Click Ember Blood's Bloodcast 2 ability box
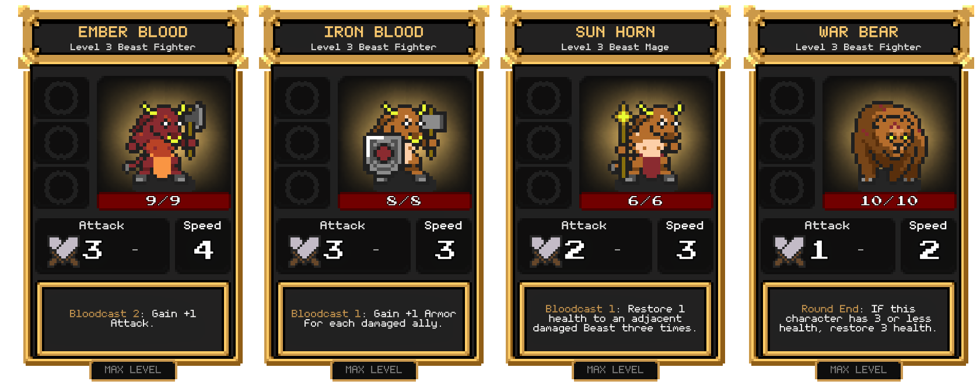 pos(133,319)
